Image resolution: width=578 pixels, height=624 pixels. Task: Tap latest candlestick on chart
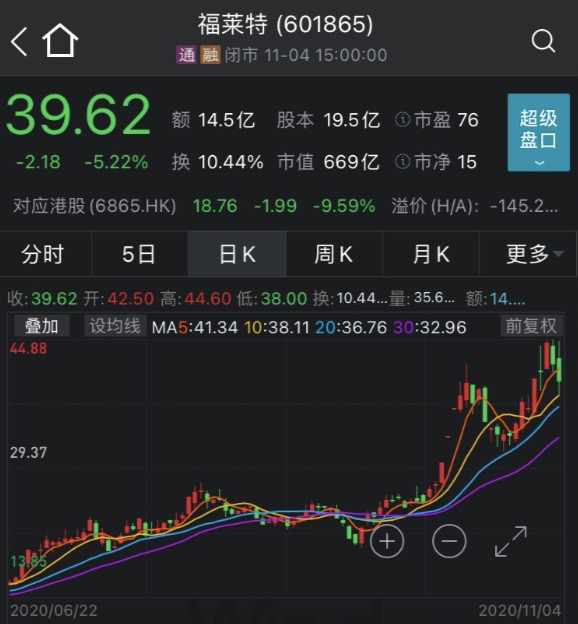[x=559, y=368]
